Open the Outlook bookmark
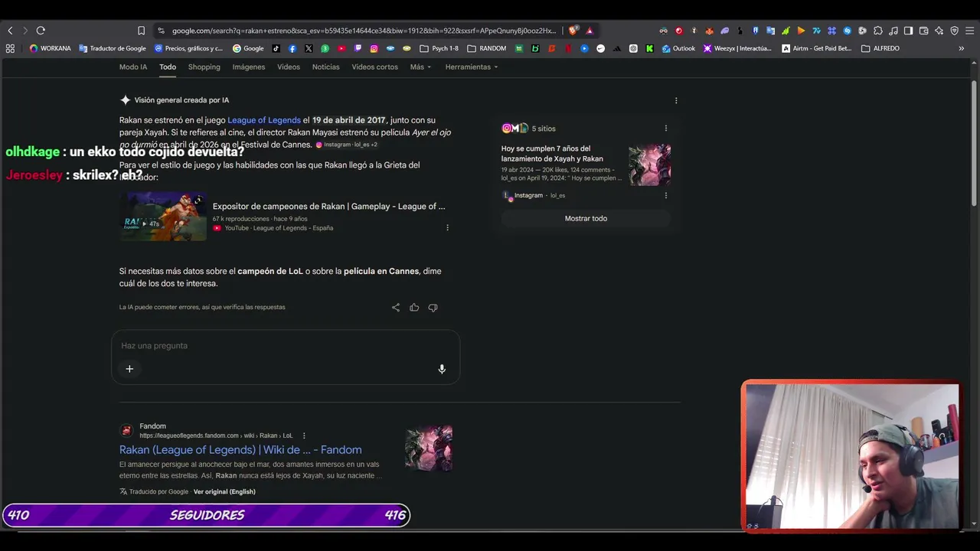Image resolution: width=980 pixels, height=551 pixels. coord(678,48)
